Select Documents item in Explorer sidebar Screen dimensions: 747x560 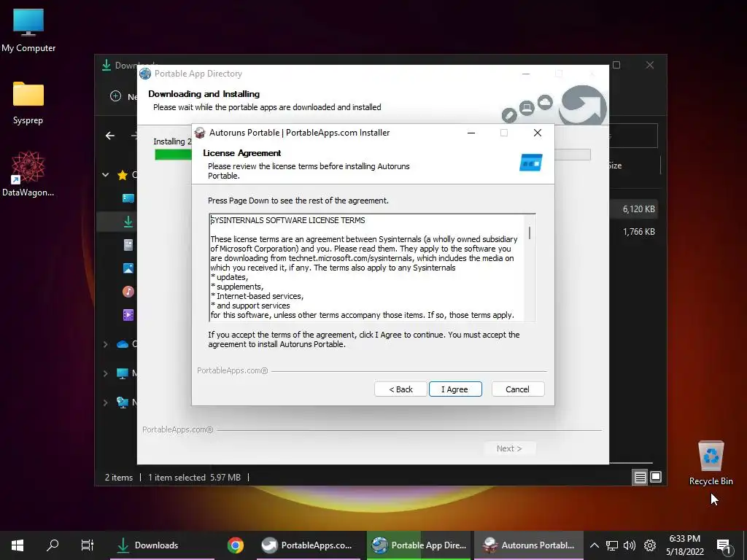click(x=128, y=245)
